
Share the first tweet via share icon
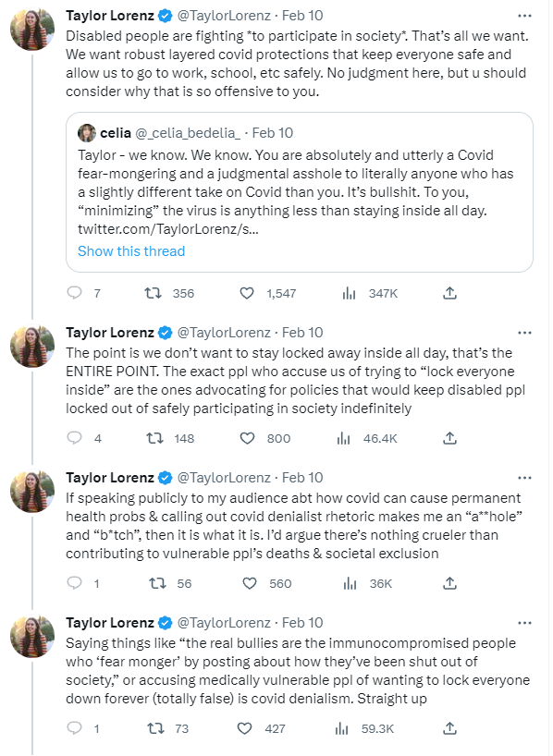pos(449,293)
